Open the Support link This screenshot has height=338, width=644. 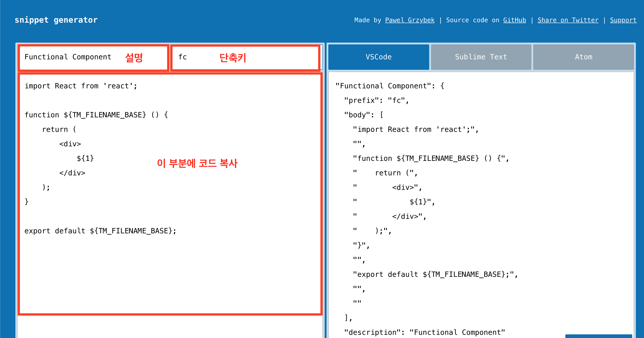(x=623, y=20)
